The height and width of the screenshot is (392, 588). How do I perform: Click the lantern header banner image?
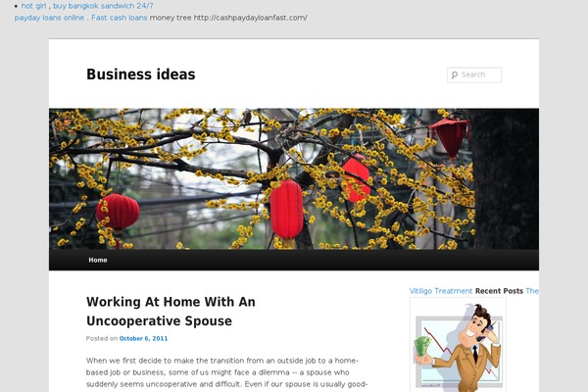point(294,179)
